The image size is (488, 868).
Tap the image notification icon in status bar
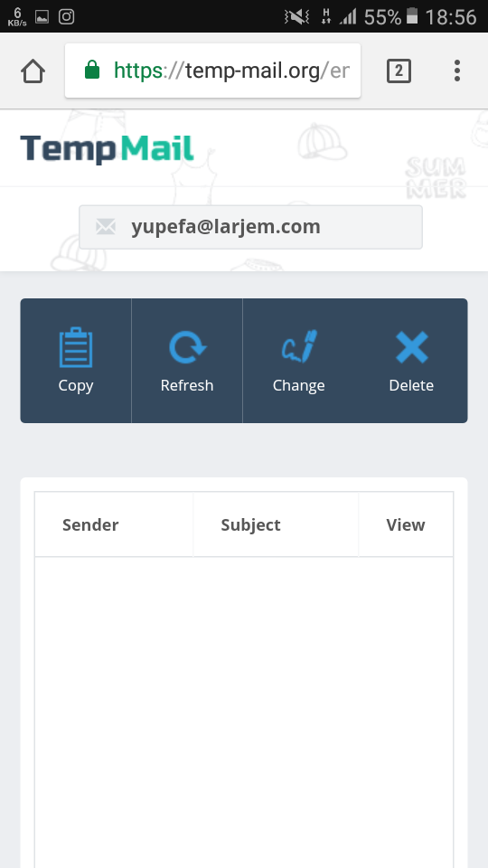pyautogui.click(x=42, y=17)
